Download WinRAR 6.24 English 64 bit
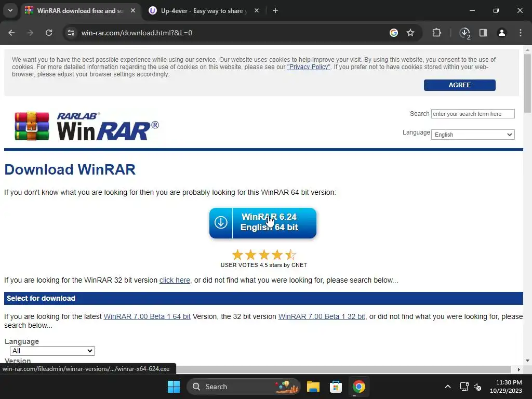The width and height of the screenshot is (532, 399). (262, 223)
